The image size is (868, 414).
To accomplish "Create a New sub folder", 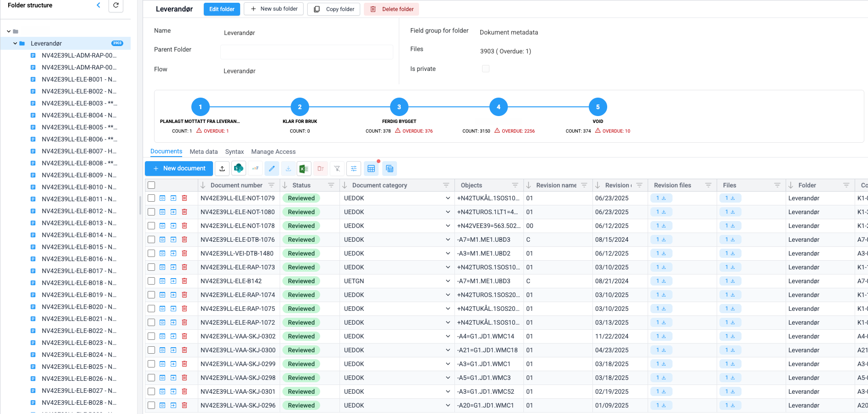I will coord(274,9).
